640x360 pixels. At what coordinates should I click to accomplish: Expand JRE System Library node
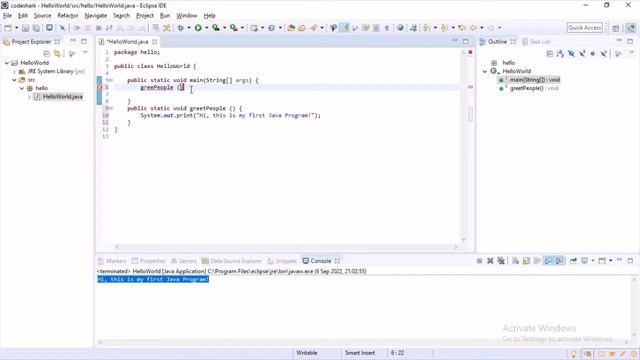click(x=14, y=71)
